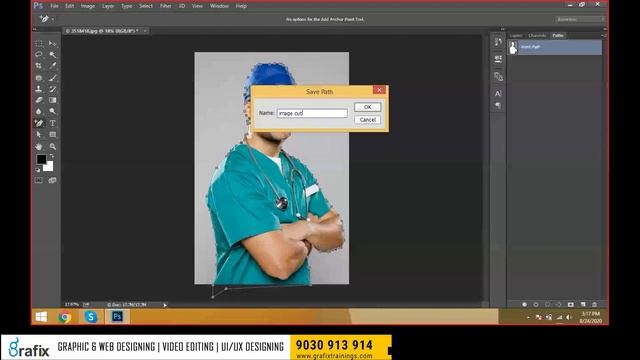Switch to the Layers tab
This screenshot has width=640, height=360.
coord(516,36)
